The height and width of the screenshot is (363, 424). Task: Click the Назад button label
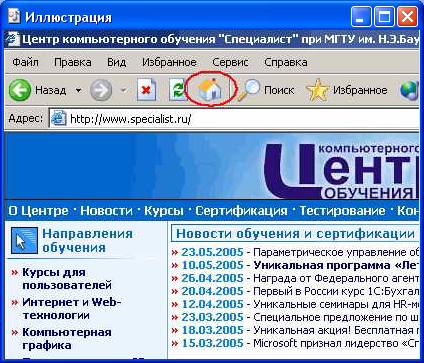pos(51,90)
